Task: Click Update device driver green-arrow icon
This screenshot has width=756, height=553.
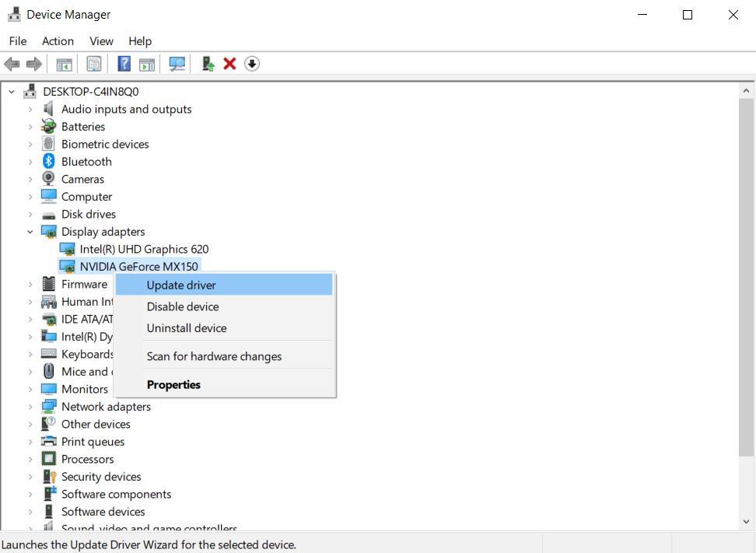Action: pos(208,64)
